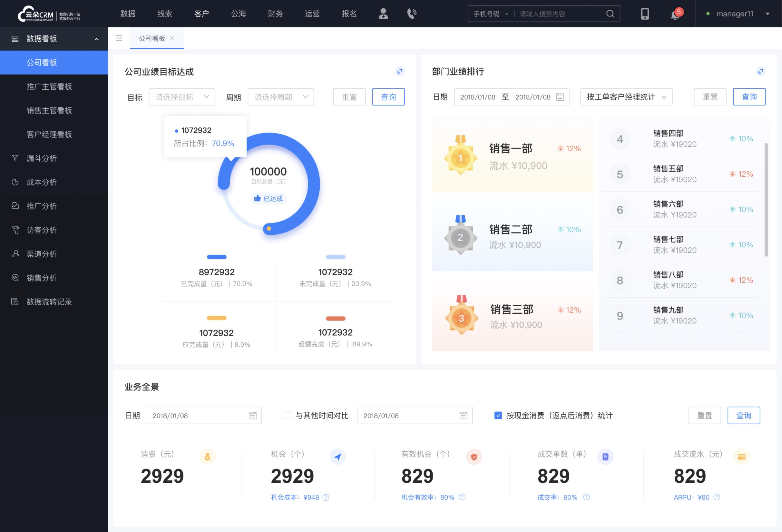
Task: Open the 目标 dropdown selector
Action: (181, 97)
